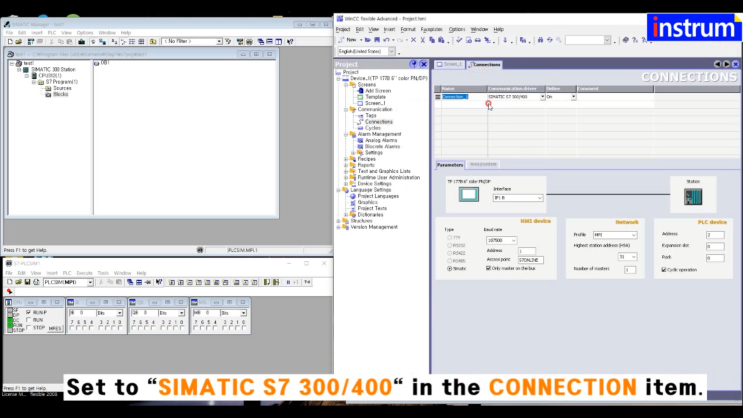Open the Tools menu in S7-PLCSIM
This screenshot has width=743, height=418.
[103, 273]
